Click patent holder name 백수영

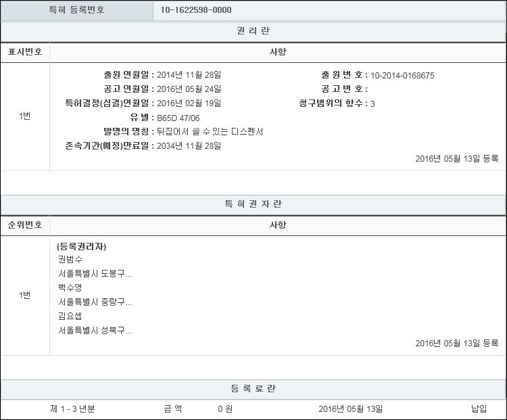[70, 288]
